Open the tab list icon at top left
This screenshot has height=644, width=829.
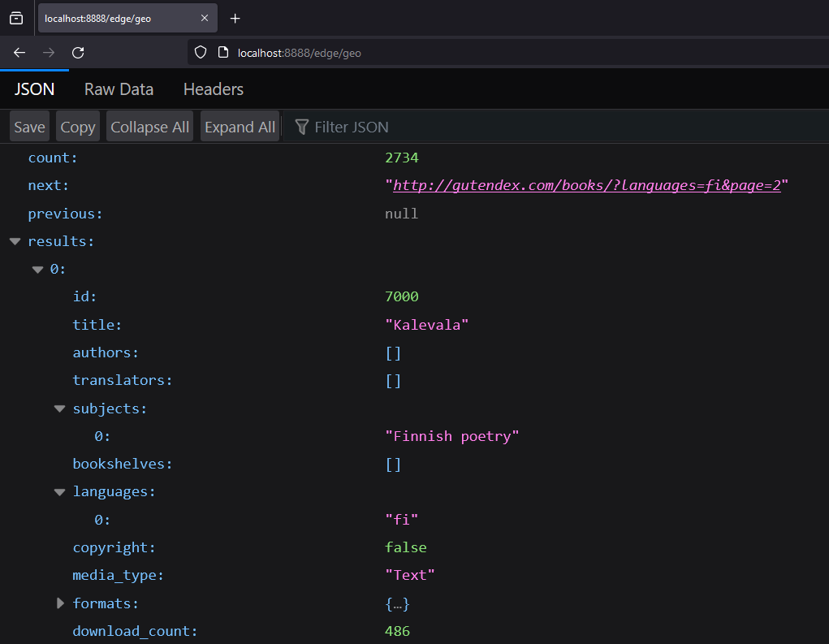coord(16,19)
